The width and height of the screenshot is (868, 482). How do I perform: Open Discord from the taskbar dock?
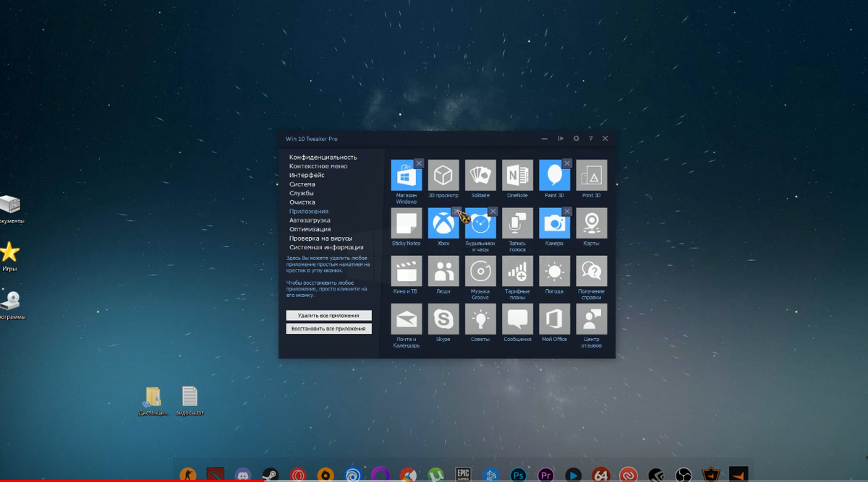tap(242, 475)
